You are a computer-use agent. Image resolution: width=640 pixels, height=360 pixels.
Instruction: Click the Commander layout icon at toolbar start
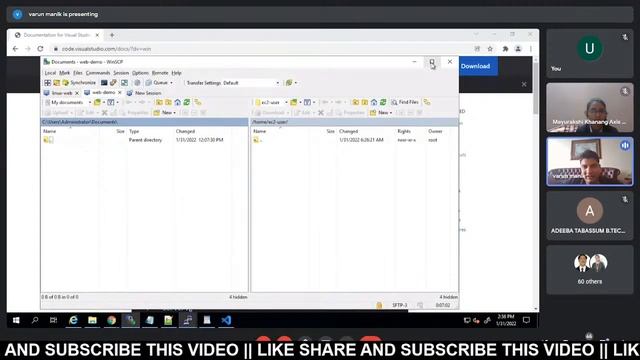[48, 83]
